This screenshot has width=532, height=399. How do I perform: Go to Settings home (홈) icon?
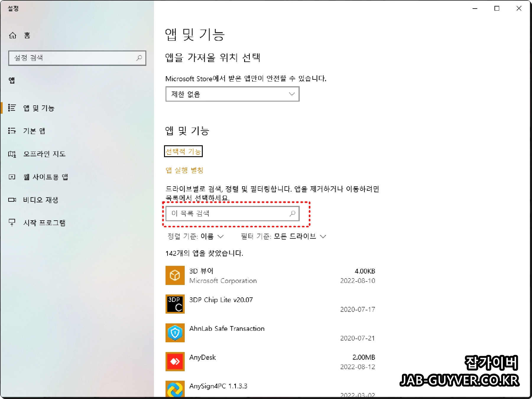13,35
